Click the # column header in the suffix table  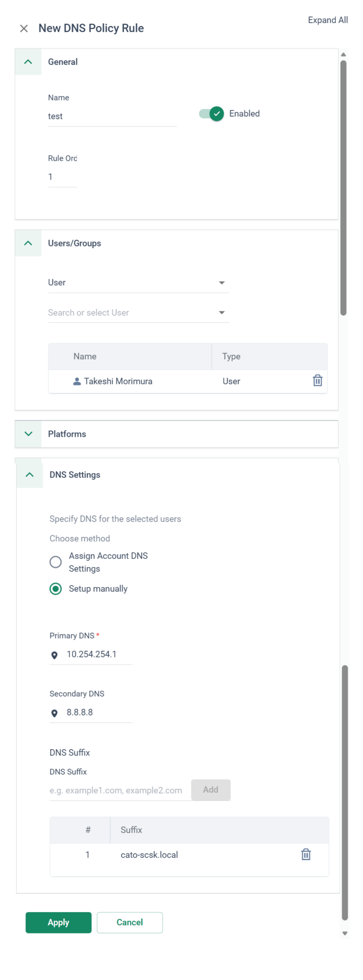click(88, 830)
